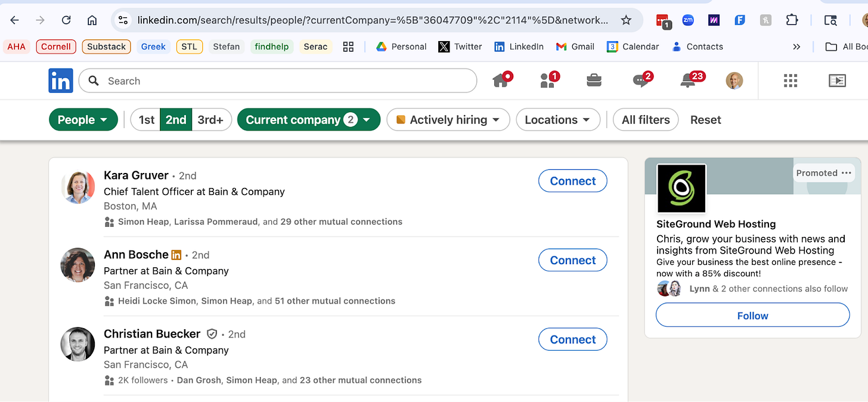Open the Contacts bookmark
Viewport: 868px width, 402px height.
click(697, 47)
